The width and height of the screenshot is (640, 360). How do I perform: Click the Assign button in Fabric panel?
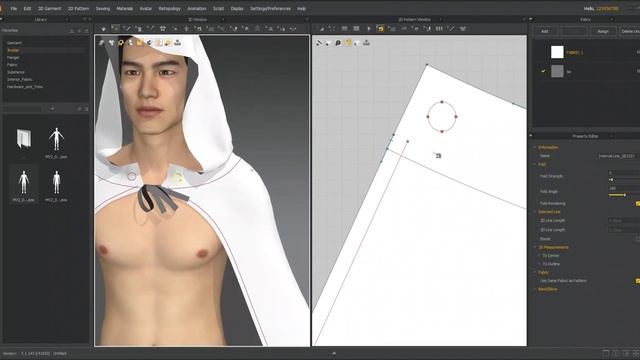click(603, 31)
